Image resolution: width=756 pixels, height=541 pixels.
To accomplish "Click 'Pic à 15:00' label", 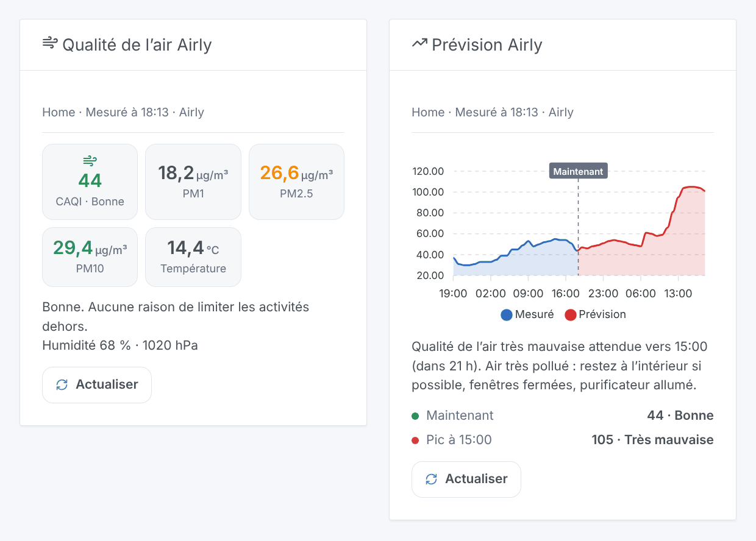I will coord(459,440).
